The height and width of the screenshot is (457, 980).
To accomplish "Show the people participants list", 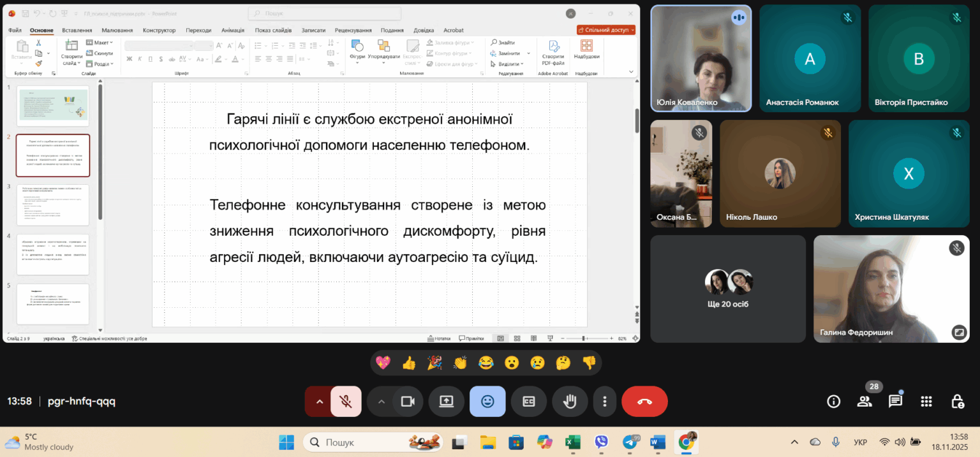I will click(x=865, y=402).
